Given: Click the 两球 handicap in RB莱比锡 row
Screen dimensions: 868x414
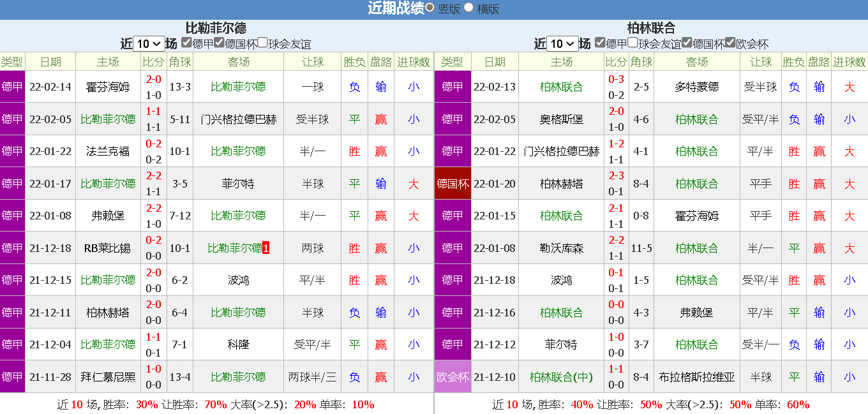Looking at the screenshot, I should point(313,248).
